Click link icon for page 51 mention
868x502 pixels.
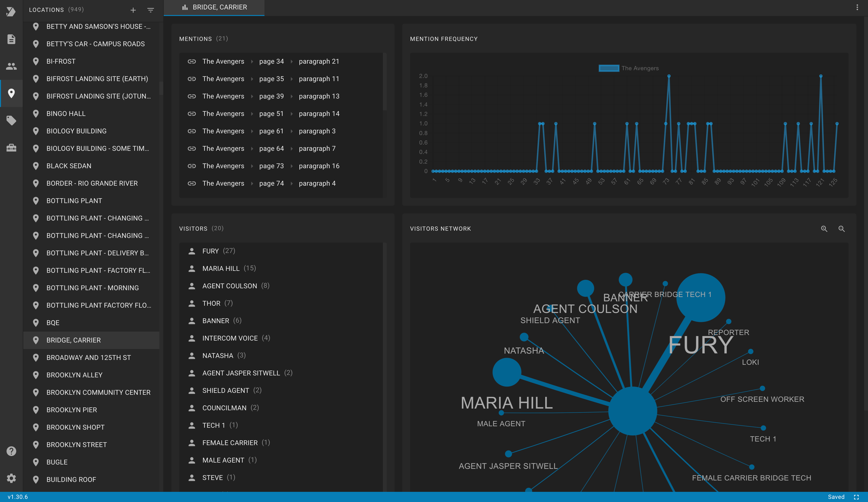(192, 114)
